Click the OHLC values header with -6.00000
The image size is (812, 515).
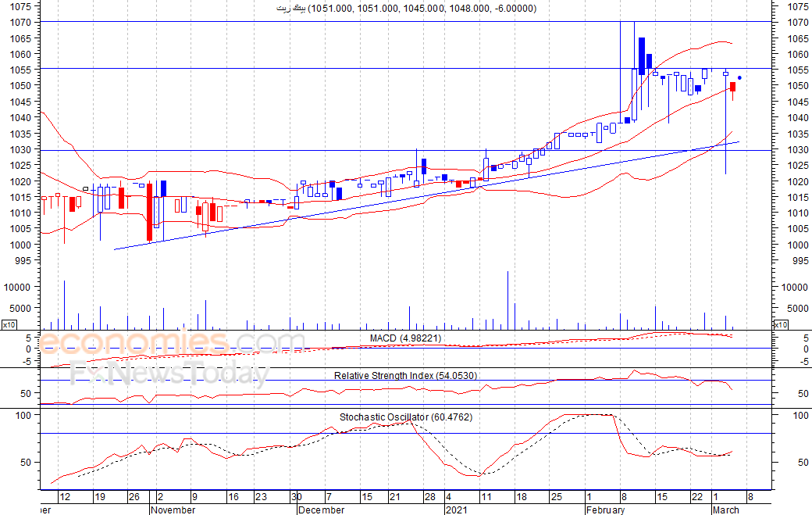(x=407, y=9)
